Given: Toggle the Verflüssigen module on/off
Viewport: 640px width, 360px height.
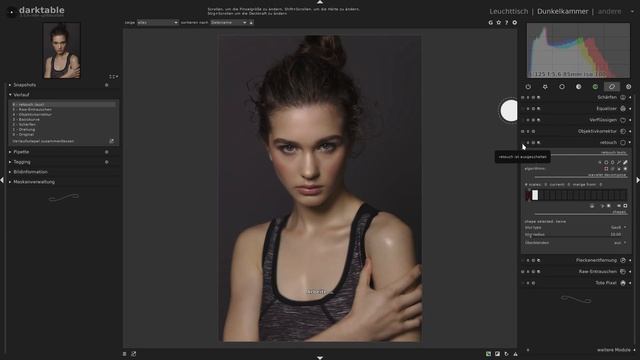Looking at the screenshot, I should 523,120.
